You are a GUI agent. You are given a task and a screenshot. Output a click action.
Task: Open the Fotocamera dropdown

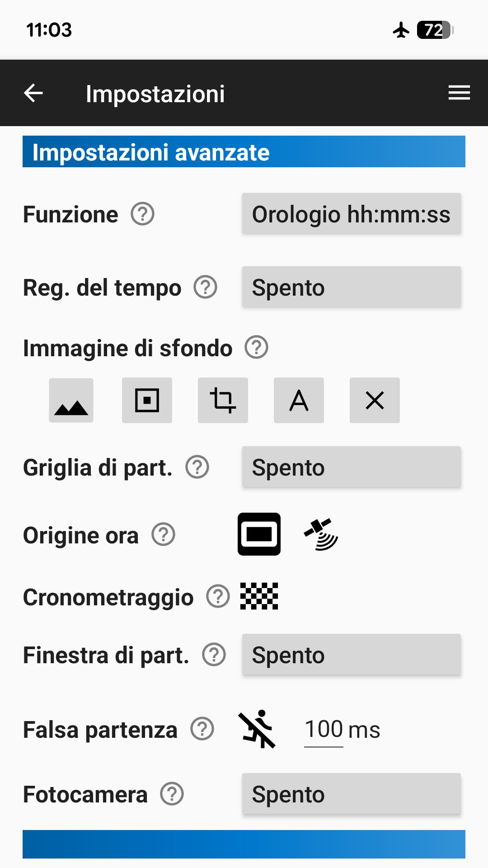click(351, 794)
